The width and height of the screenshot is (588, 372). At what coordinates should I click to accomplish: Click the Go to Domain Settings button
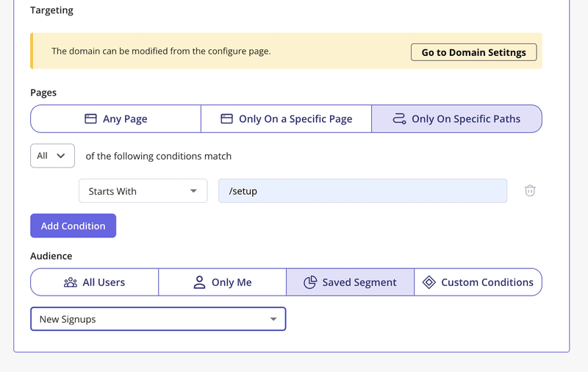click(473, 52)
